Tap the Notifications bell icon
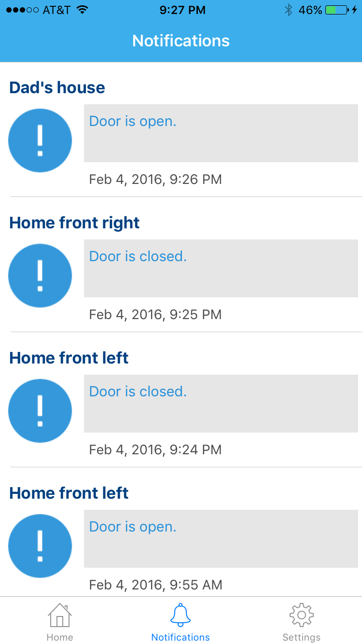 181,615
